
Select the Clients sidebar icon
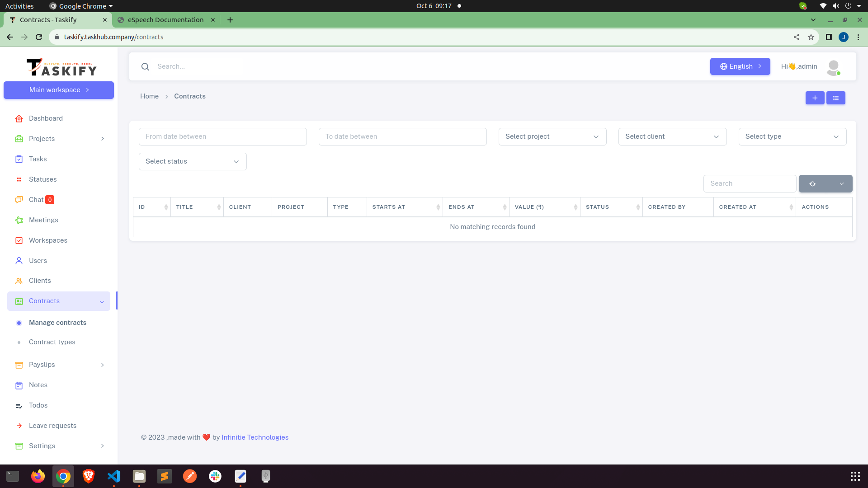[x=19, y=281]
